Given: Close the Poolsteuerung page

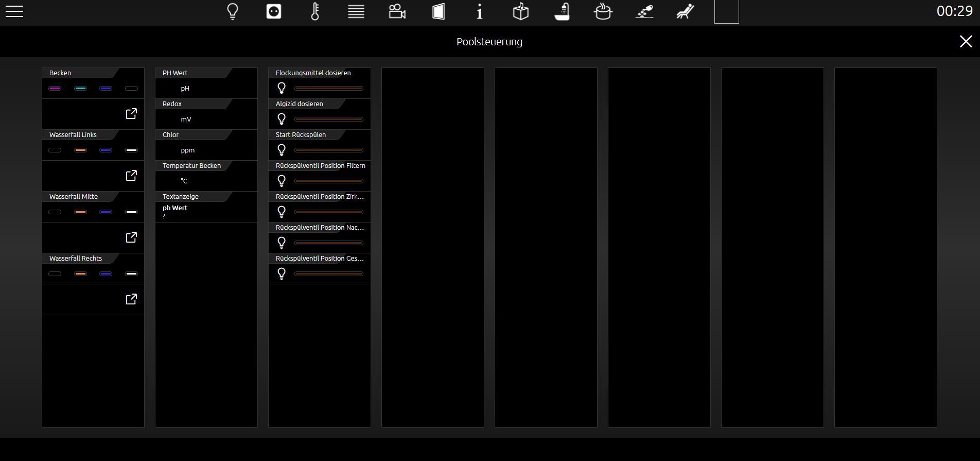Looking at the screenshot, I should point(966,42).
